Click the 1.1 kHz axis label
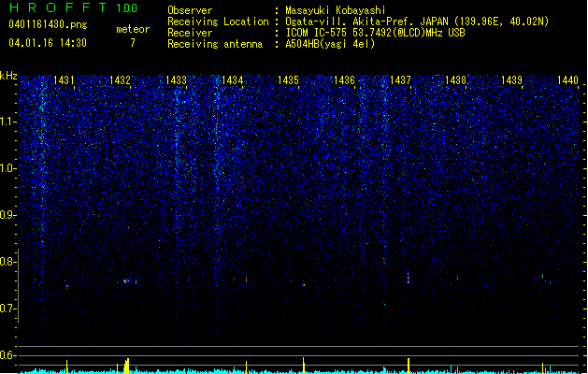The image size is (588, 374). pos(8,122)
